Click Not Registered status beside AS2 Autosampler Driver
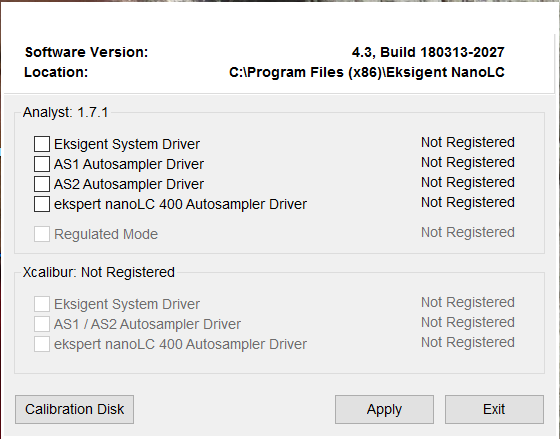This screenshot has height=439, width=560. click(468, 182)
